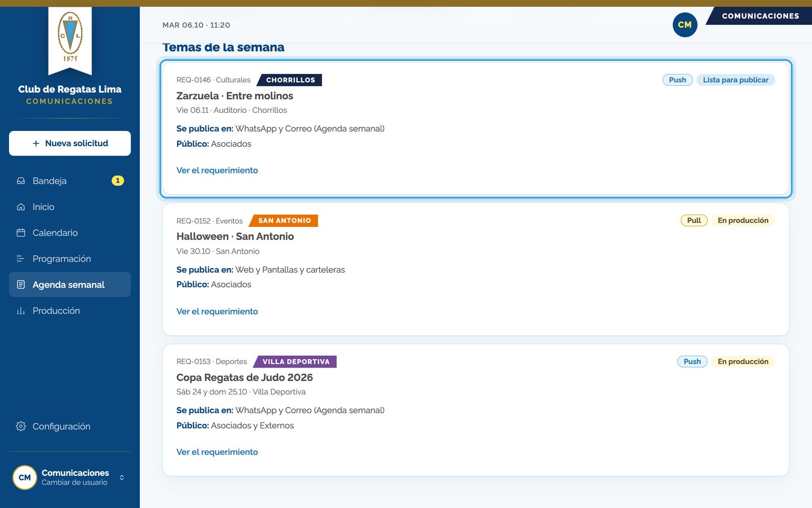Click the Bandeja notification badge showing 1

(117, 181)
